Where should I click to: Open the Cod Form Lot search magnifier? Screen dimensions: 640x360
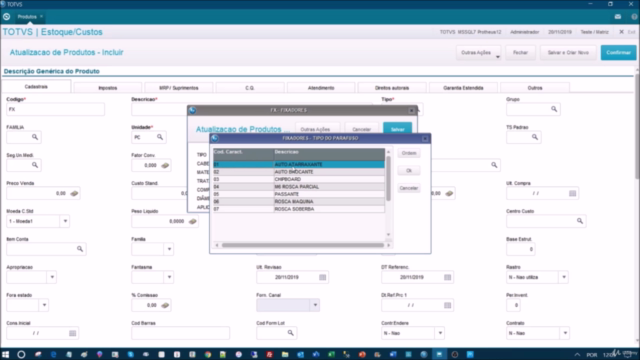click(x=290, y=333)
